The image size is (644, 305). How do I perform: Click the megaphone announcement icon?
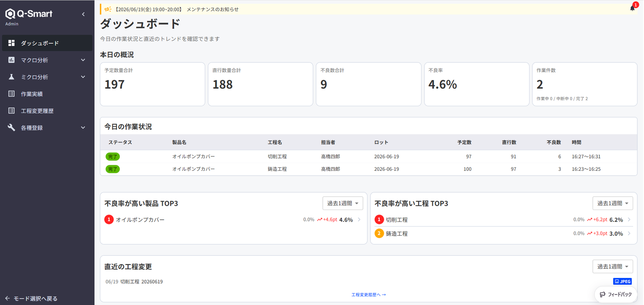108,9
